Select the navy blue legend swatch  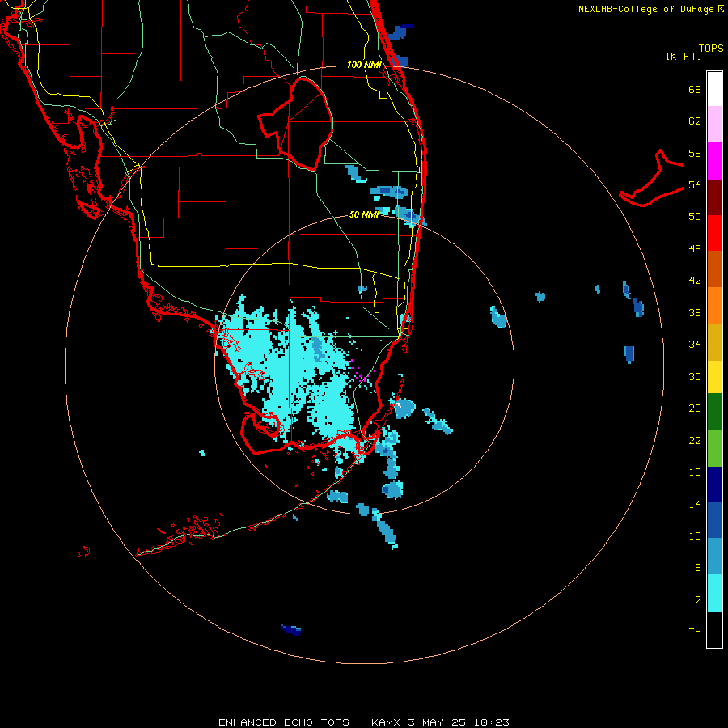click(x=714, y=485)
